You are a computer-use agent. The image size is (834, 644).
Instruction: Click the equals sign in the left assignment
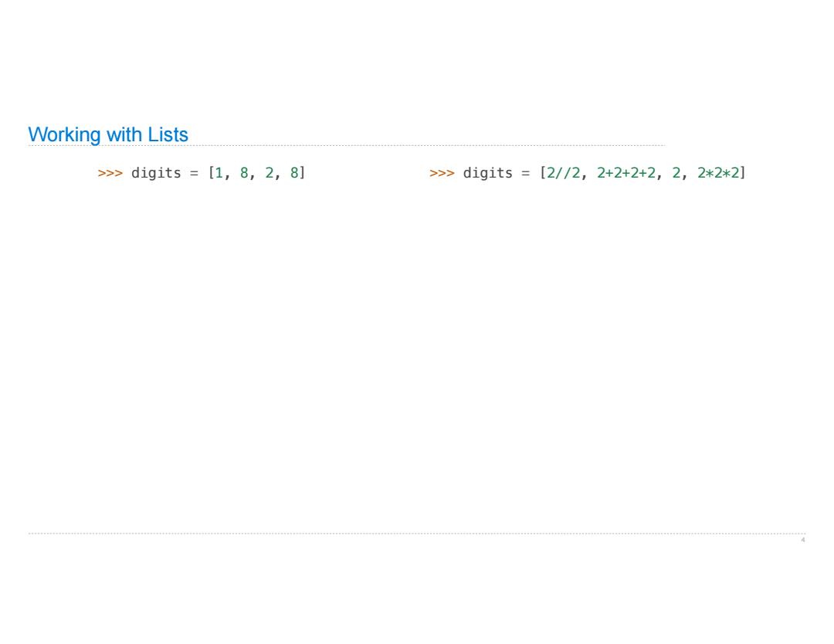point(194,174)
